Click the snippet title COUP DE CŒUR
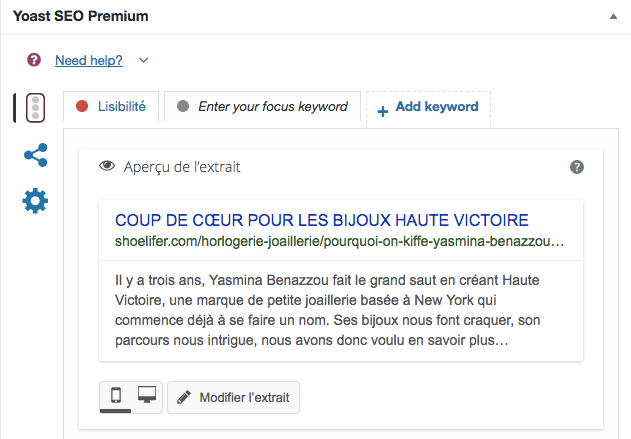The image size is (631, 439). tap(322, 221)
